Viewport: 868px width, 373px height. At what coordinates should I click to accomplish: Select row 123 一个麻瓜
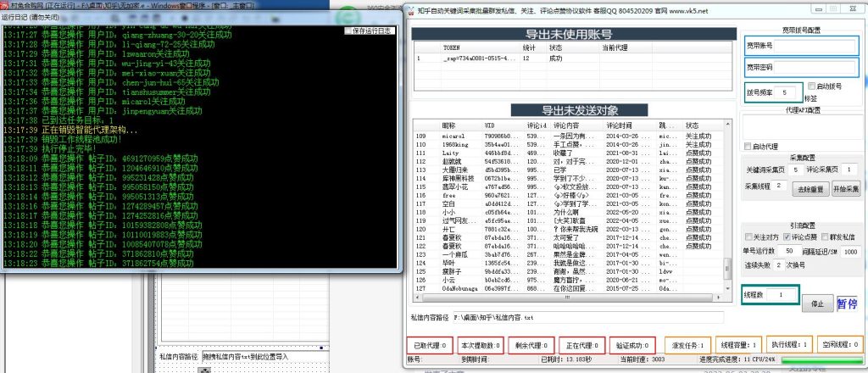pos(569,254)
